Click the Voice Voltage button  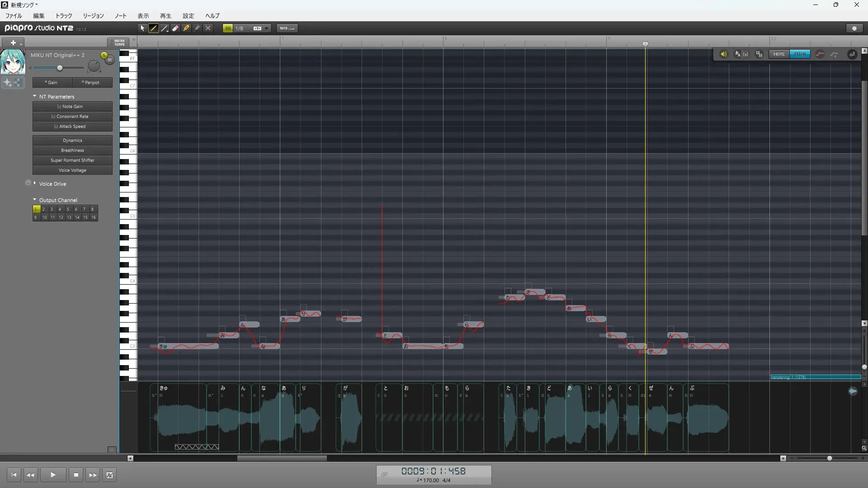(72, 170)
